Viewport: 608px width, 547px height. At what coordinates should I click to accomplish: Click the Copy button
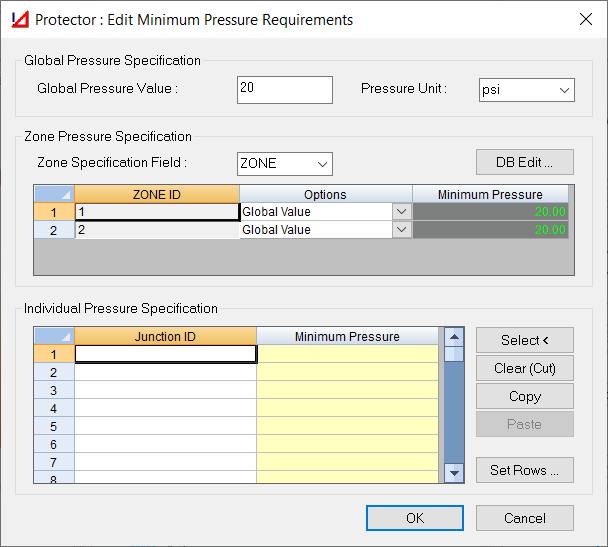[525, 396]
